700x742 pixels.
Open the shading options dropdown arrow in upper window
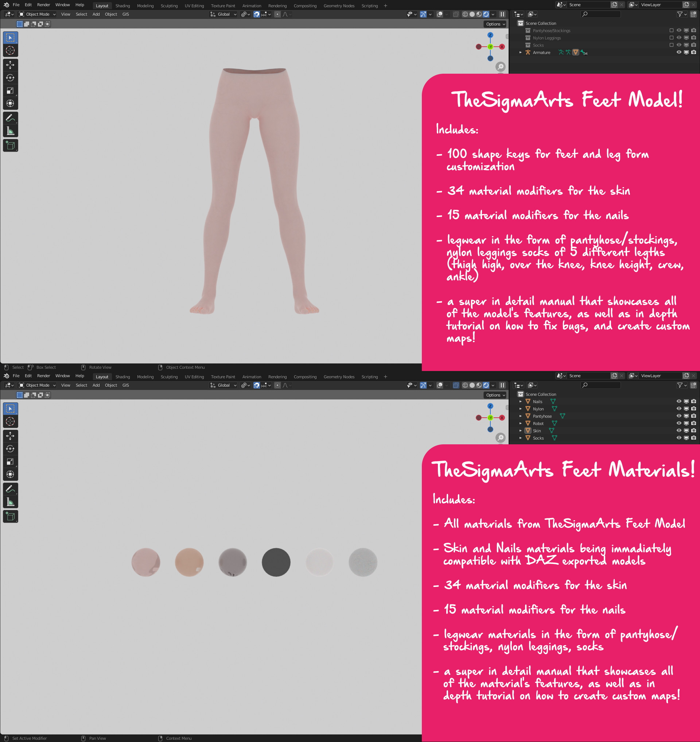pos(493,14)
